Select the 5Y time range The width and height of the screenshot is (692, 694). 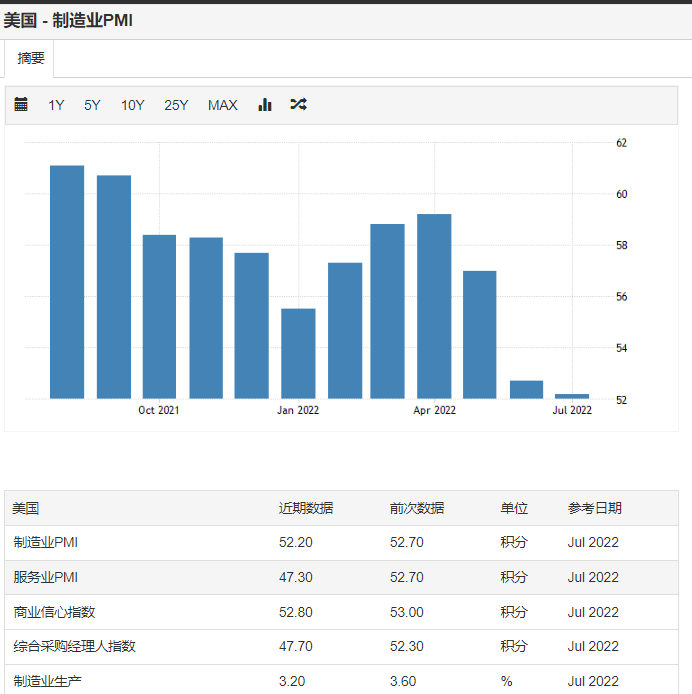(x=92, y=105)
